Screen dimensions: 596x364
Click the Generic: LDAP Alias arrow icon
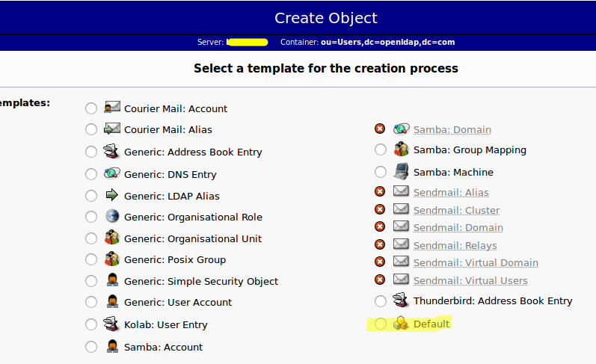click(112, 196)
